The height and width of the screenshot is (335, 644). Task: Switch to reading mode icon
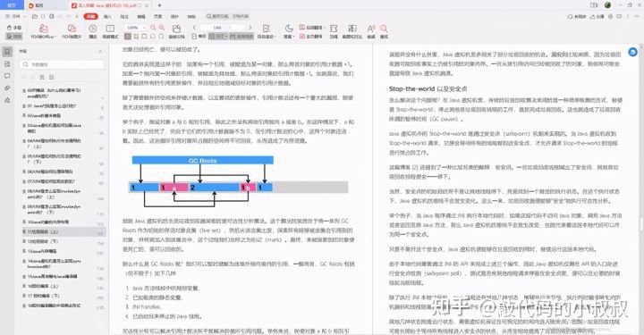(110, 29)
